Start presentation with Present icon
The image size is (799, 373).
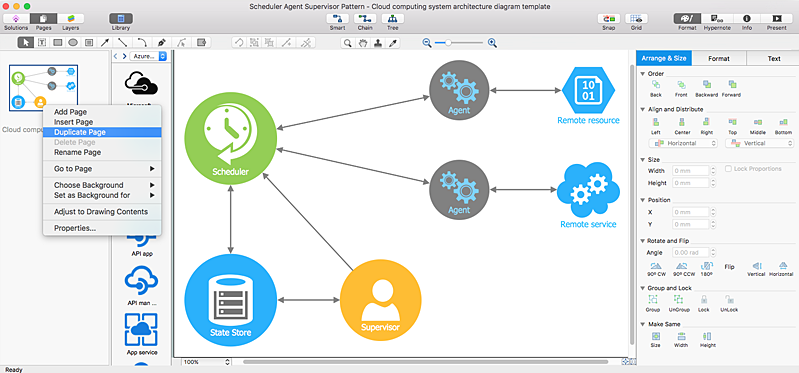tap(777, 19)
